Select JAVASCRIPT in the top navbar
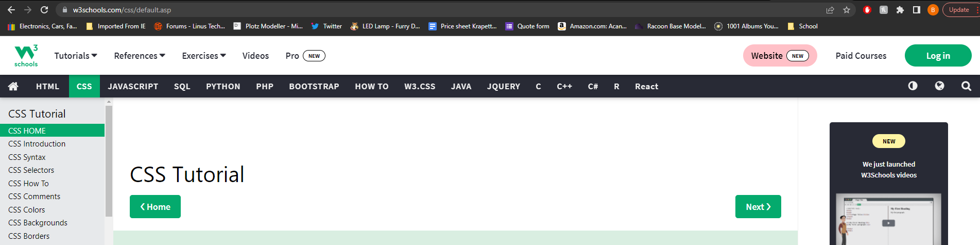This screenshot has height=245, width=980. [x=133, y=86]
